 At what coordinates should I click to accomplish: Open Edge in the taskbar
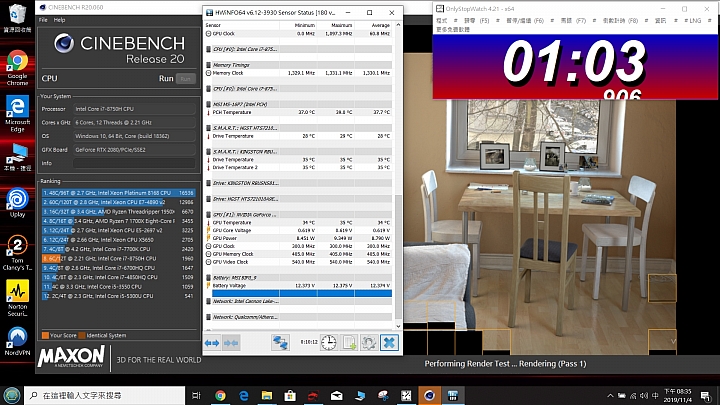point(244,395)
